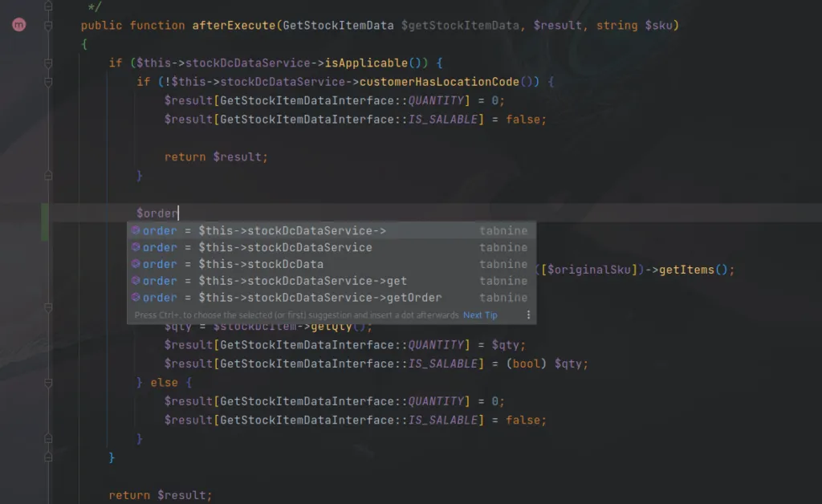Click the pink "m" icon in the top gutter
This screenshot has width=822, height=504.
[18, 25]
